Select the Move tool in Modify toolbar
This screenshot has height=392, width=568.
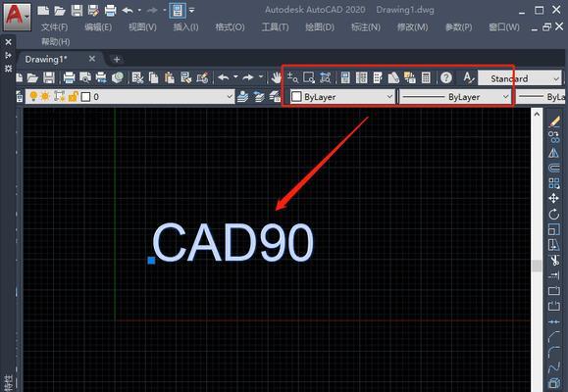pos(554,198)
